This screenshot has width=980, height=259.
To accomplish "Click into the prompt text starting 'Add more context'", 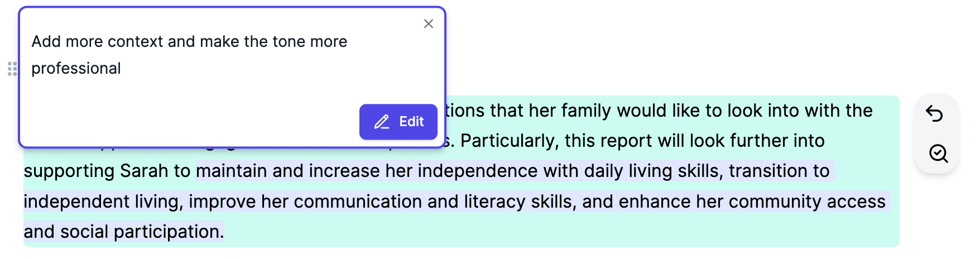I will pyautogui.click(x=189, y=55).
